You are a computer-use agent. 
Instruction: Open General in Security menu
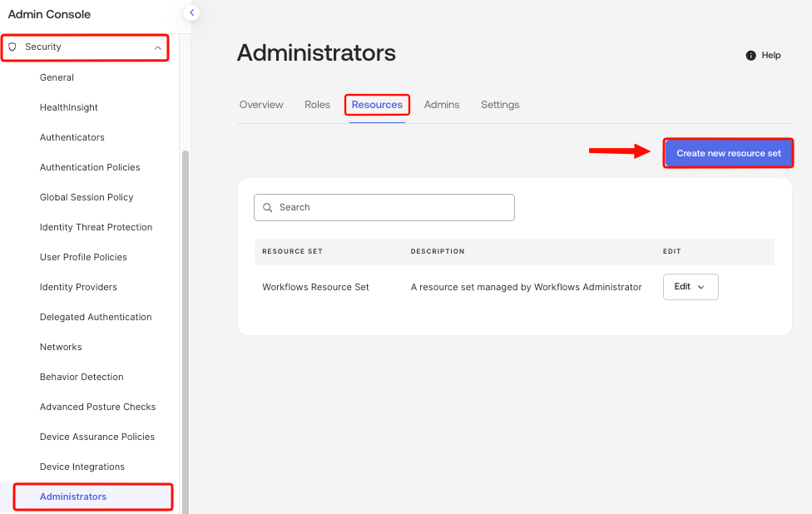[x=57, y=77]
